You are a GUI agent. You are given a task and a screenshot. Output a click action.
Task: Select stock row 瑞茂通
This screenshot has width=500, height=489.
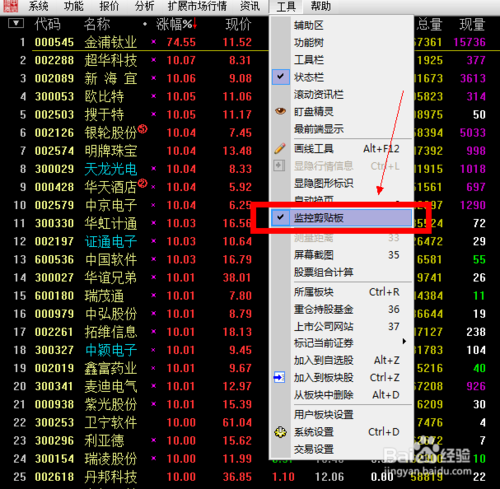click(x=104, y=296)
